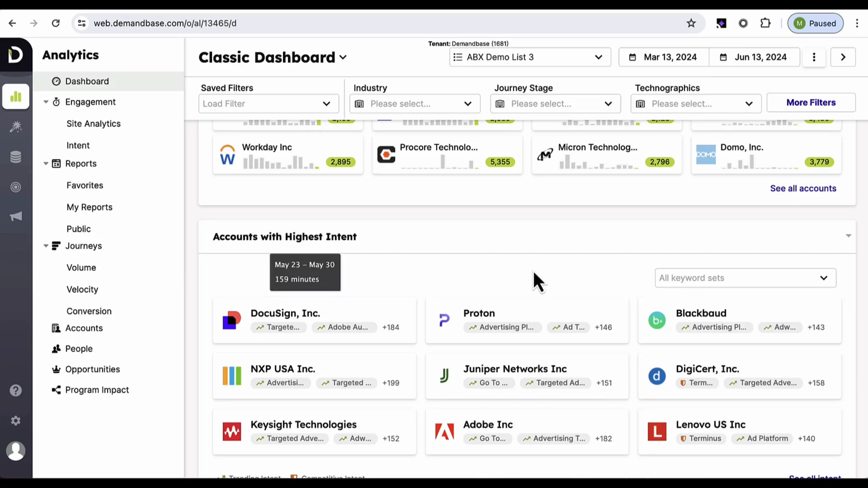Open the All keyword sets dropdown
The height and width of the screenshot is (488, 868).
[x=745, y=278]
